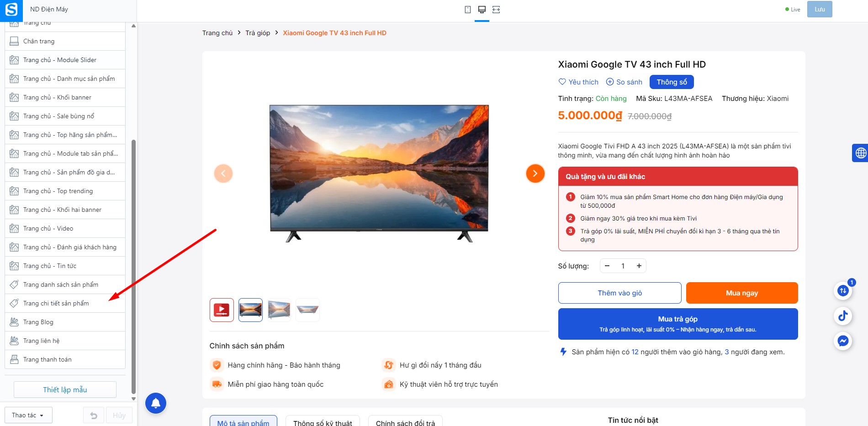Click the Xiaomi brand name text
868x426 pixels.
[x=778, y=99]
